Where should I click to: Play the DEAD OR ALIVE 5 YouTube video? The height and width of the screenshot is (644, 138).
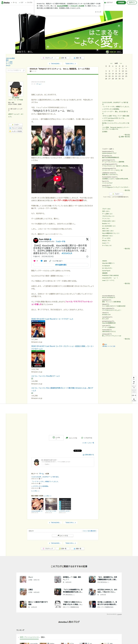click(x=57, y=179)
